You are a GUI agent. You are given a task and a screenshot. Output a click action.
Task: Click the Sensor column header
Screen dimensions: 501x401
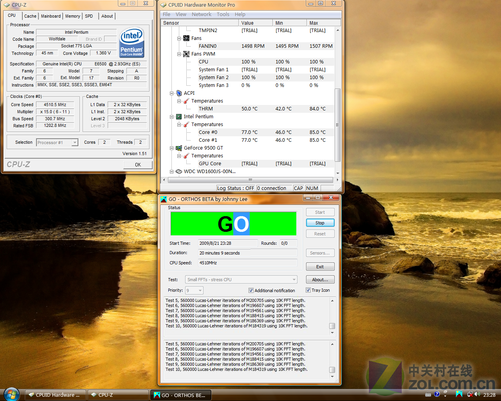pos(200,23)
